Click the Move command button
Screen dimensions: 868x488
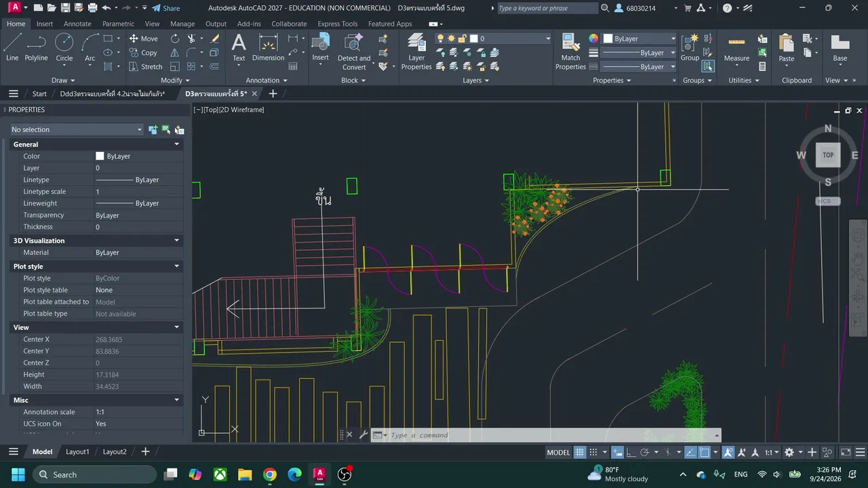pos(143,39)
